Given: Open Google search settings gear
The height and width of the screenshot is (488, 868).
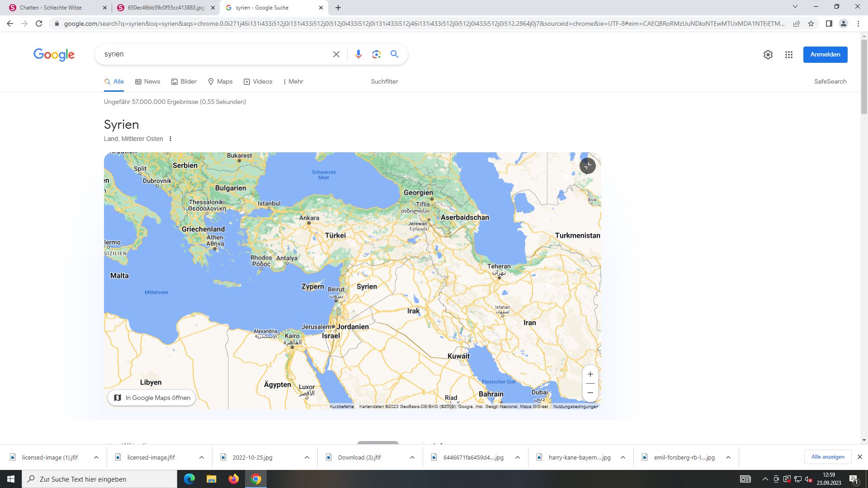Looking at the screenshot, I should [x=768, y=55].
